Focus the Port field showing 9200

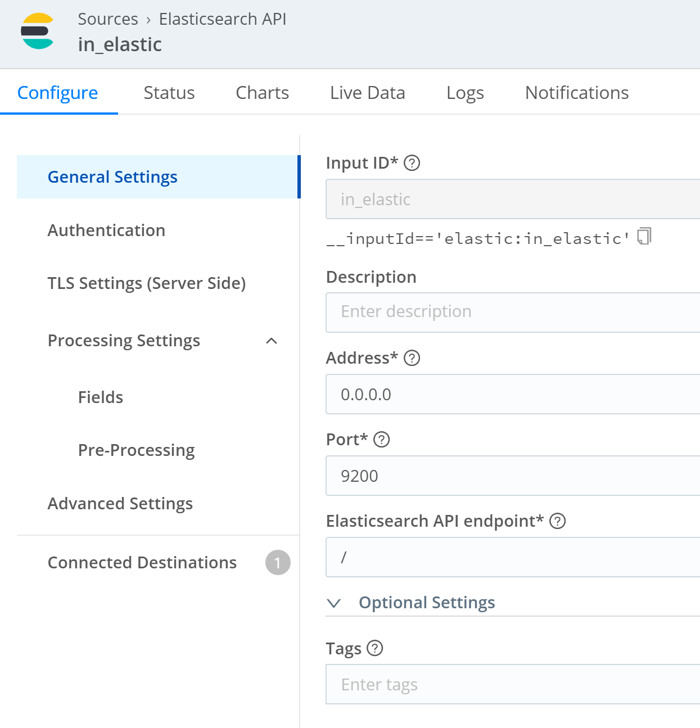point(513,476)
